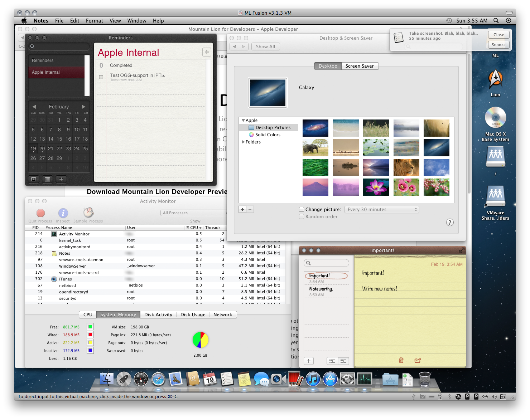Click the help question mark button
Screen dimensions: 530x420
tap(450, 223)
